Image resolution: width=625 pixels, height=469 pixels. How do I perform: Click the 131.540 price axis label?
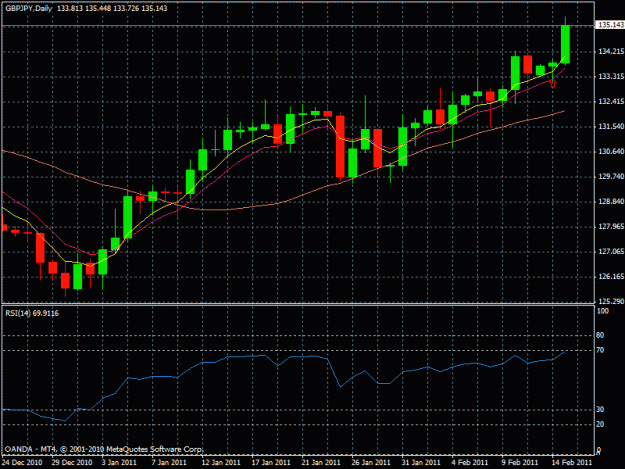coord(611,127)
